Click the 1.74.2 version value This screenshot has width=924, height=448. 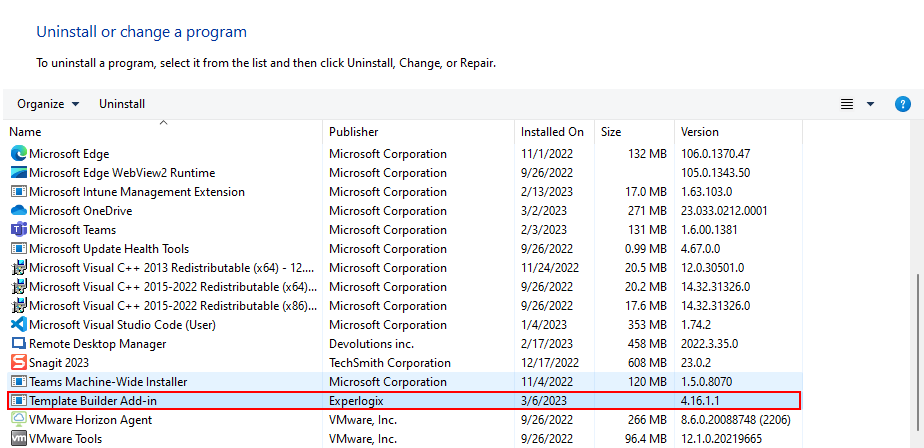click(x=696, y=324)
